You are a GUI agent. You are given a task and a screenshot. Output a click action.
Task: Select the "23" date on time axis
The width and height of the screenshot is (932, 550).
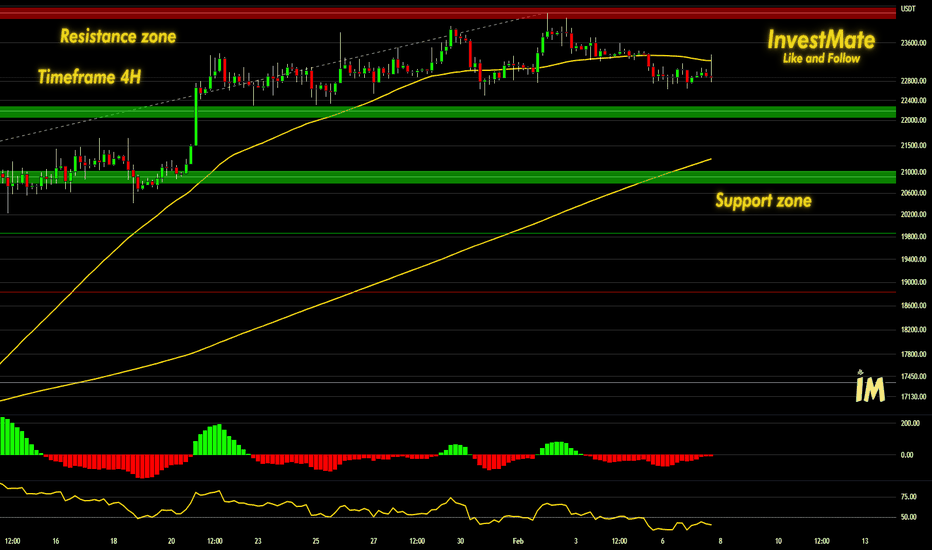click(x=258, y=541)
